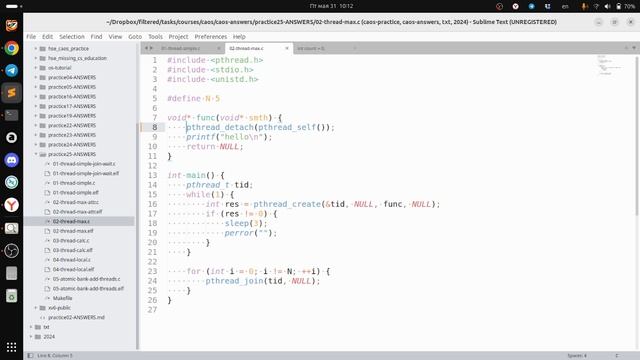Click line number 16 in the gutter
Image resolution: width=640 pixels, height=360 pixels.
(x=152, y=204)
